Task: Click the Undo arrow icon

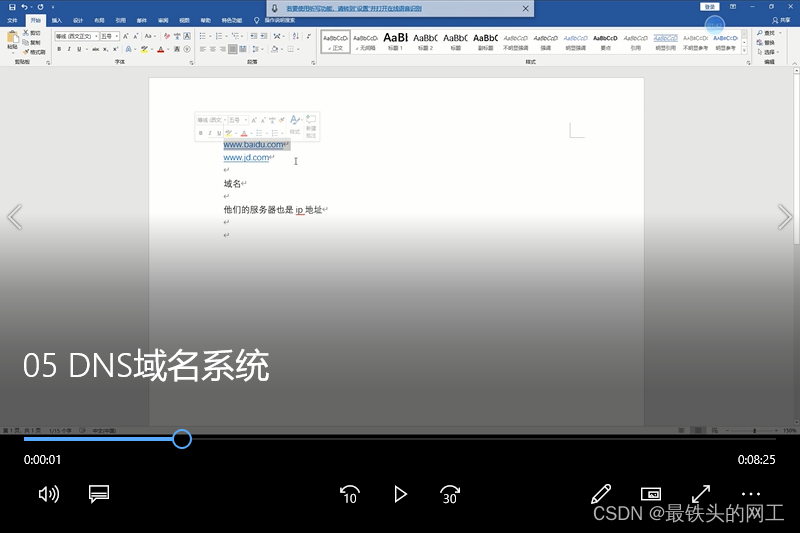Action: tap(24, 7)
